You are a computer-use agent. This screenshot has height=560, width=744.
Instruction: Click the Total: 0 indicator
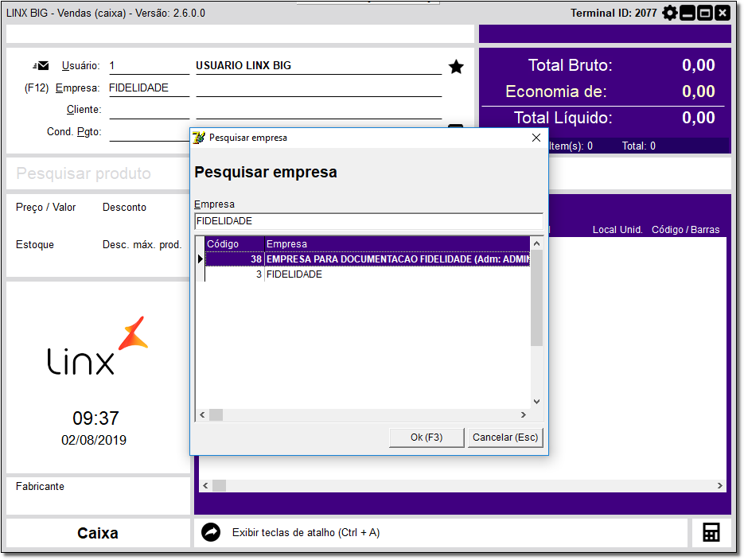(x=639, y=146)
